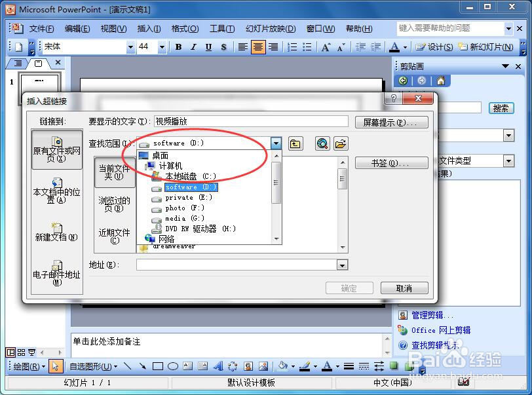Click the 要显示的文字 text field
The image size is (532, 395).
(251, 121)
